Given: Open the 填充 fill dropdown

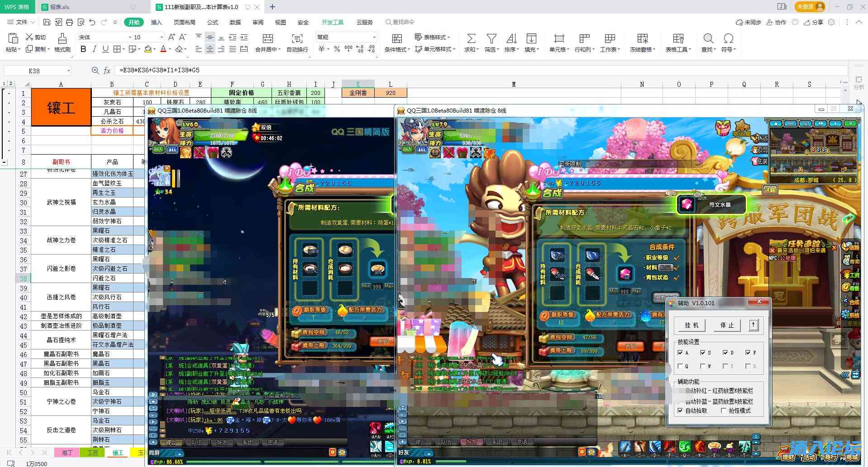Looking at the screenshot, I should (x=531, y=49).
